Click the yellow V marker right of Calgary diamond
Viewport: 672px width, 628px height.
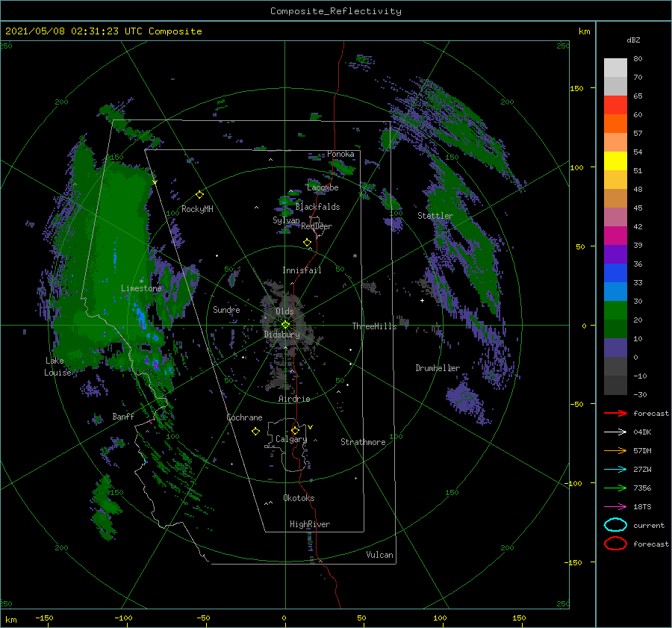pos(310,427)
